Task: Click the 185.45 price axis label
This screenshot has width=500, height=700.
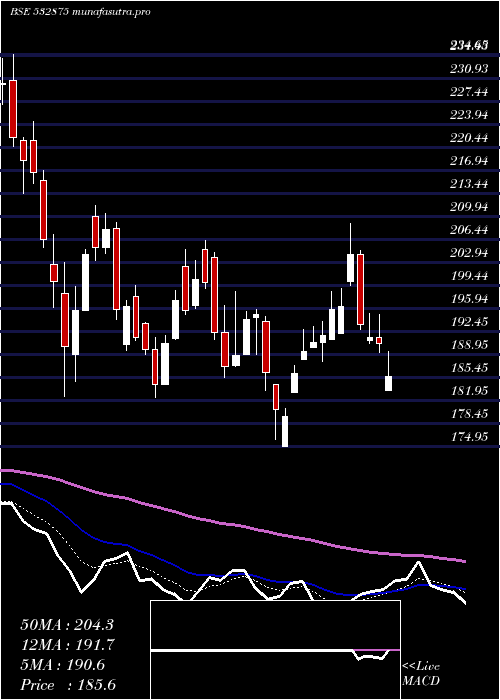Action: pyautogui.click(x=468, y=368)
